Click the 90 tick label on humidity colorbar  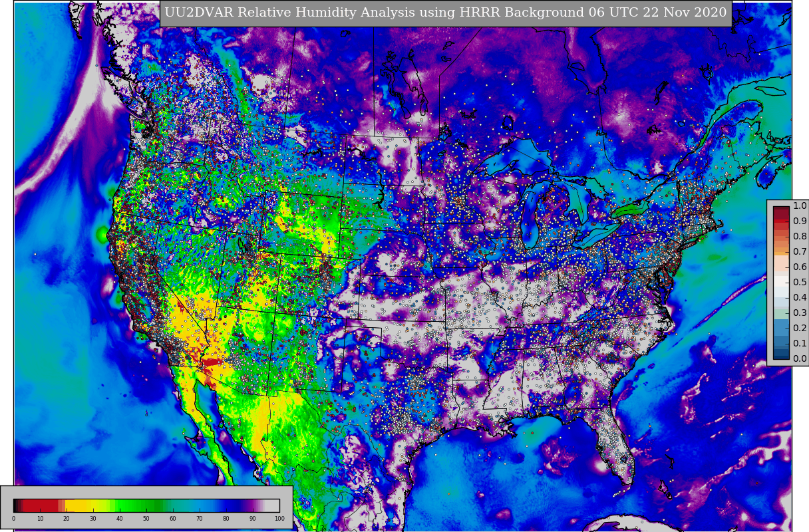click(253, 519)
